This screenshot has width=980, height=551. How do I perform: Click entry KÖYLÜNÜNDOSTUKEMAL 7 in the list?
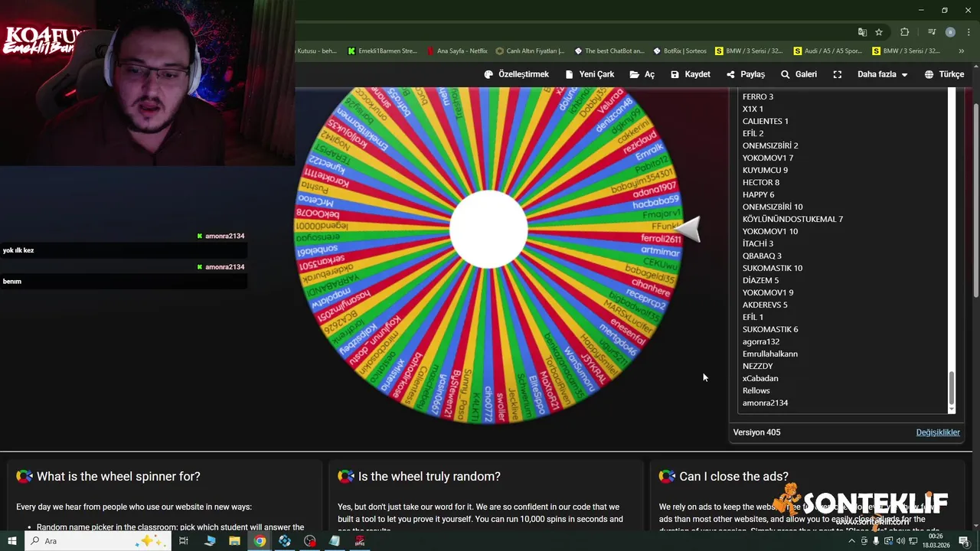[x=792, y=219]
